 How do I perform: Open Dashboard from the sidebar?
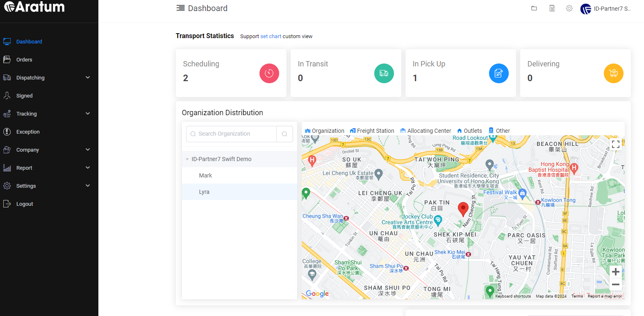(x=29, y=42)
